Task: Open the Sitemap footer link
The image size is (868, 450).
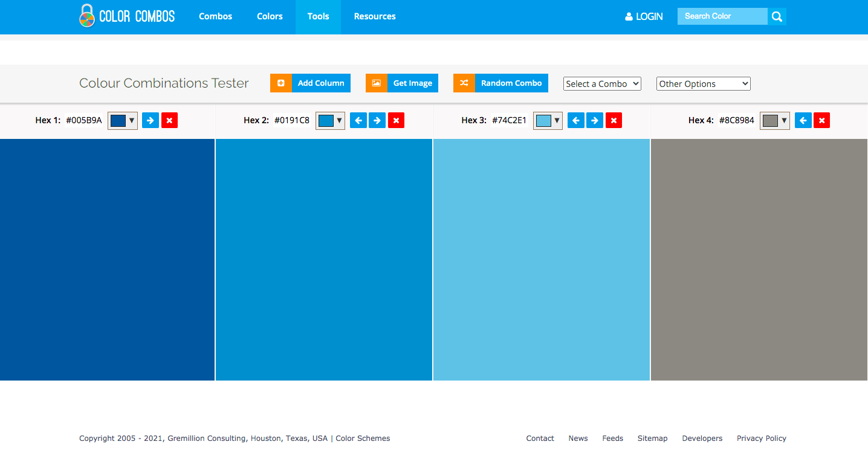Action: click(x=652, y=439)
